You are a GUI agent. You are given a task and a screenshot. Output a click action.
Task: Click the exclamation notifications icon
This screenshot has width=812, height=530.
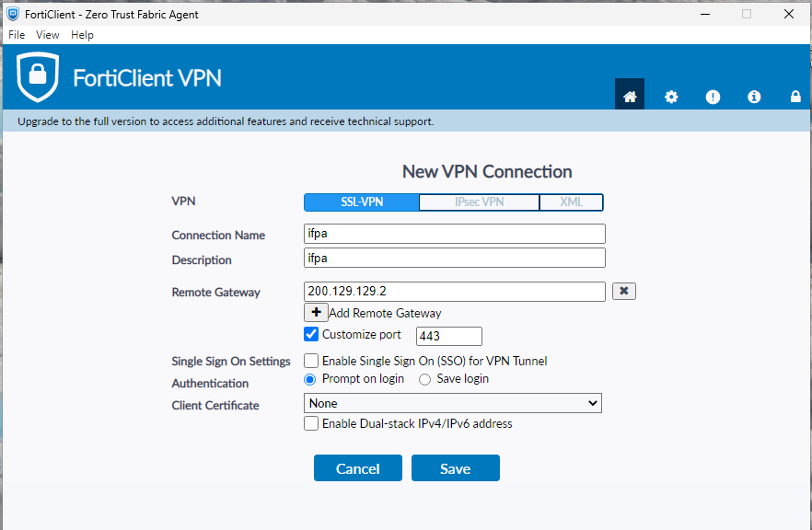click(x=713, y=97)
